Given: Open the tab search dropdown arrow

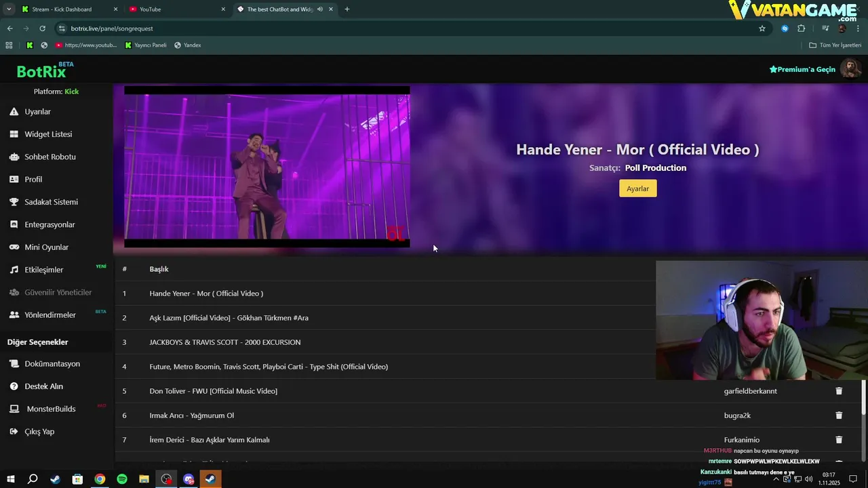Looking at the screenshot, I should [9, 9].
